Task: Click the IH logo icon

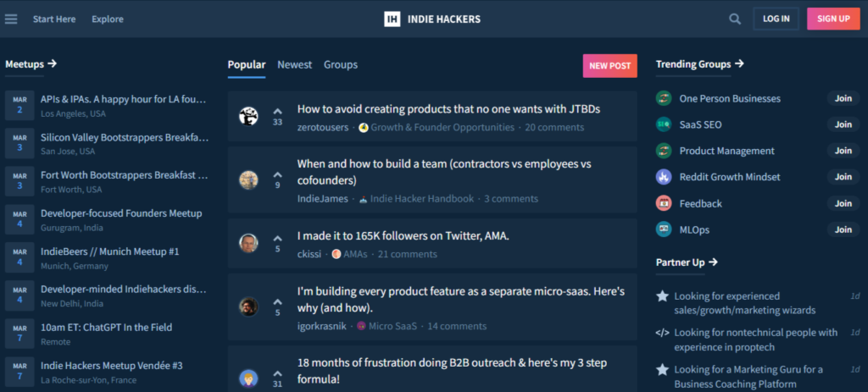Action: pos(392,19)
